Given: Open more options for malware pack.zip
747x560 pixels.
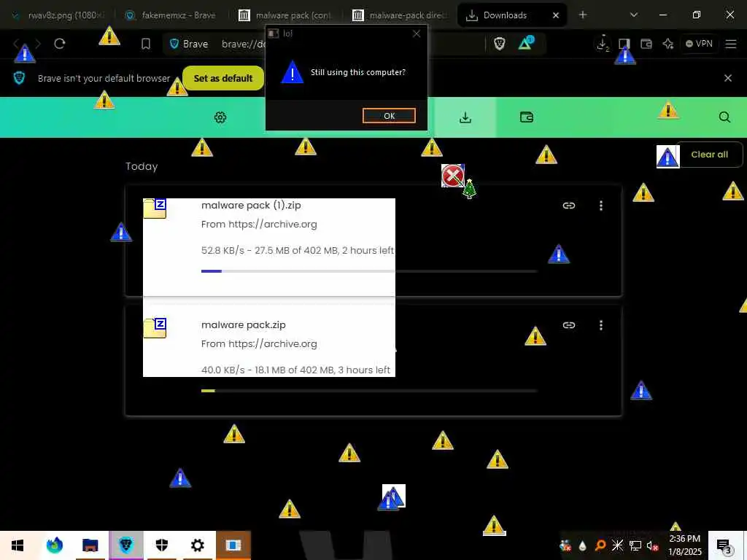Looking at the screenshot, I should (x=601, y=324).
